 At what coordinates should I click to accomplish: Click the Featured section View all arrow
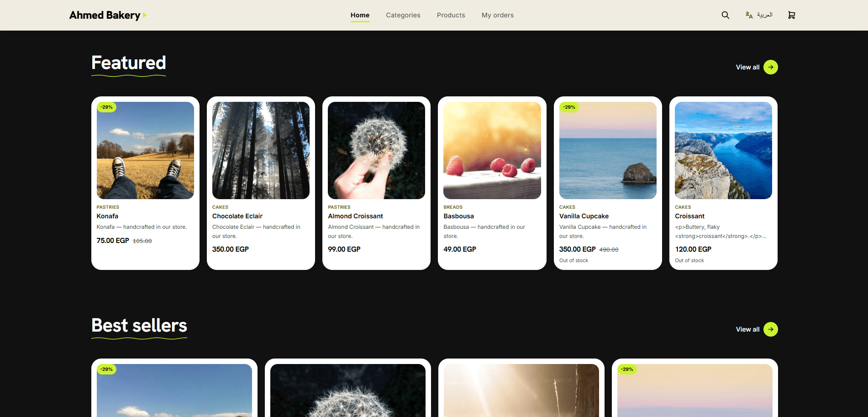(771, 67)
